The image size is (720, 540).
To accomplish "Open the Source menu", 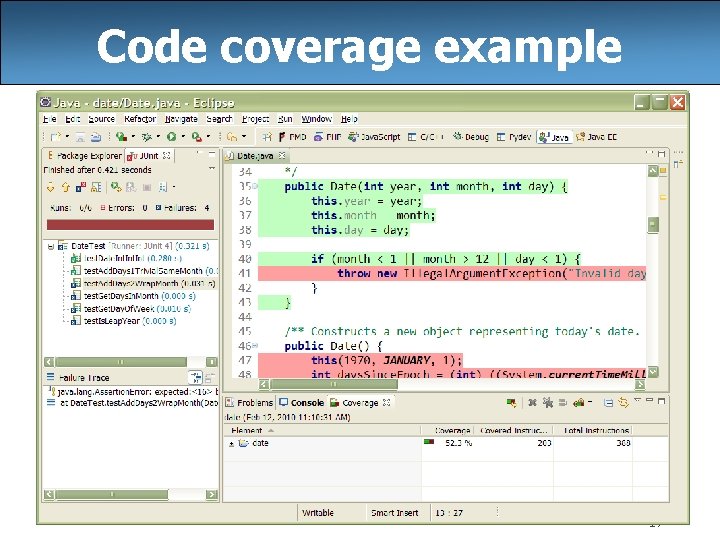I will click(101, 119).
